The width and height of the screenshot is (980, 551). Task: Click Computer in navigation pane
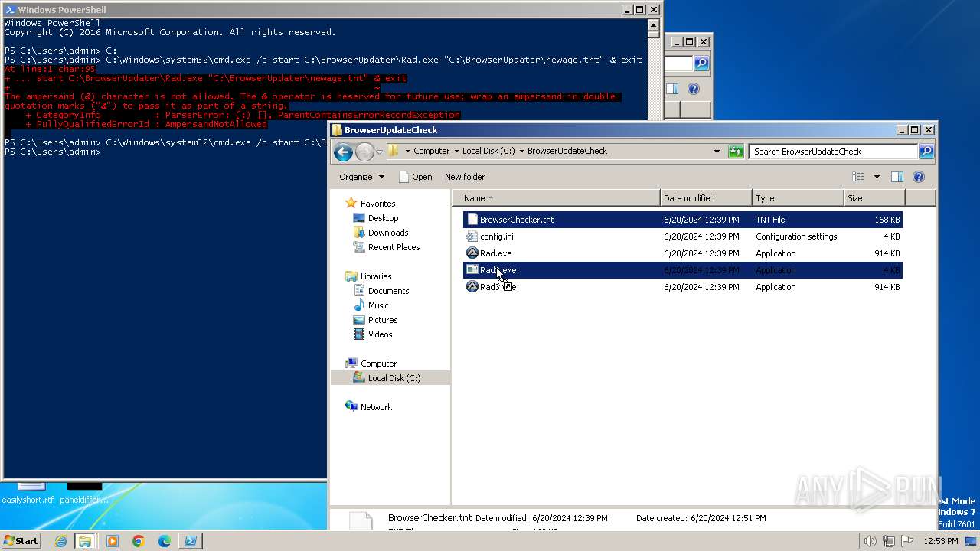pyautogui.click(x=378, y=364)
